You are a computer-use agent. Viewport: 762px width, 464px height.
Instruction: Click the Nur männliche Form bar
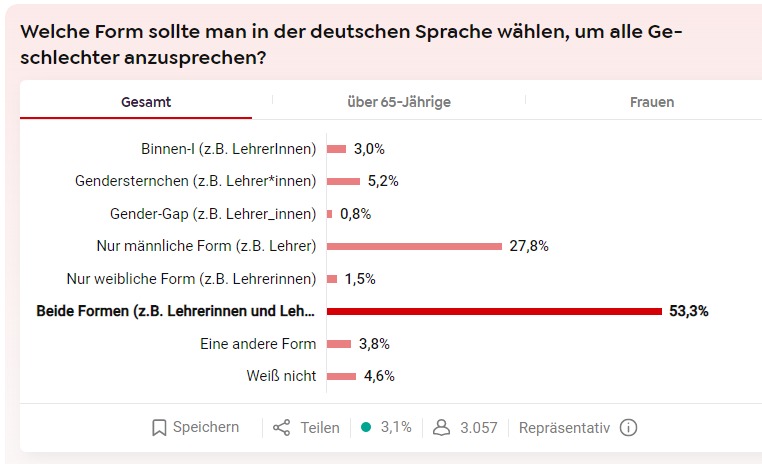[x=414, y=246]
